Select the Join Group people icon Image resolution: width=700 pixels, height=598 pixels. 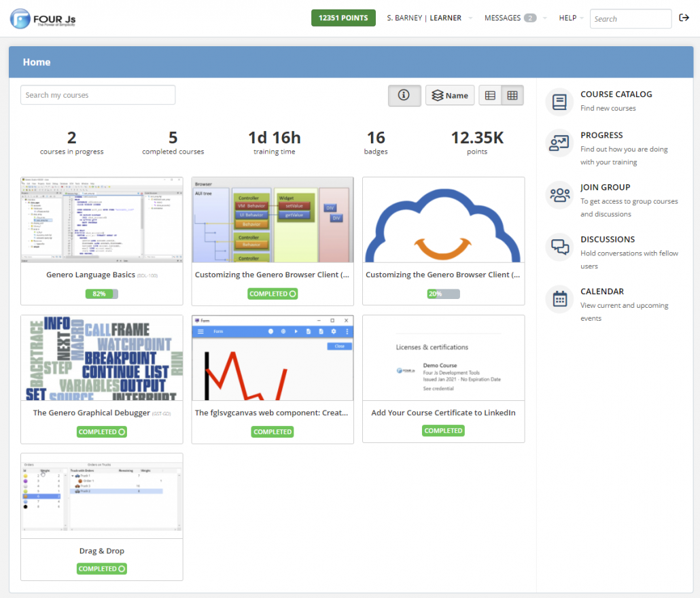click(x=559, y=195)
